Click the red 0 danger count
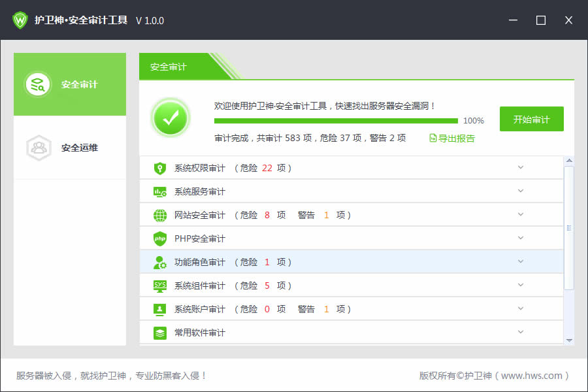588x392 pixels. click(x=267, y=310)
